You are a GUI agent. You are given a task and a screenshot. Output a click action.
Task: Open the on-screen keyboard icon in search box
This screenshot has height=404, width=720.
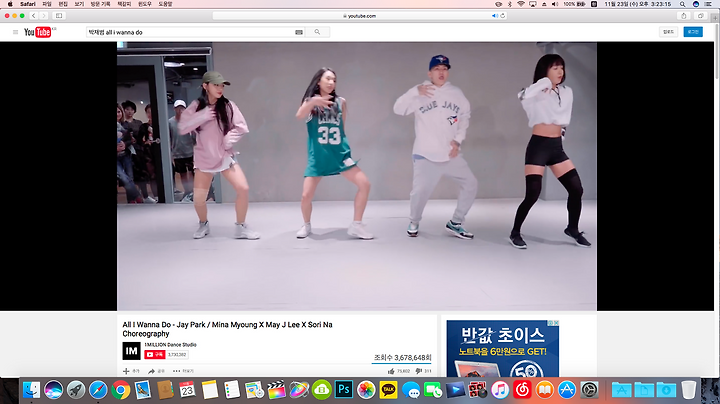[299, 32]
